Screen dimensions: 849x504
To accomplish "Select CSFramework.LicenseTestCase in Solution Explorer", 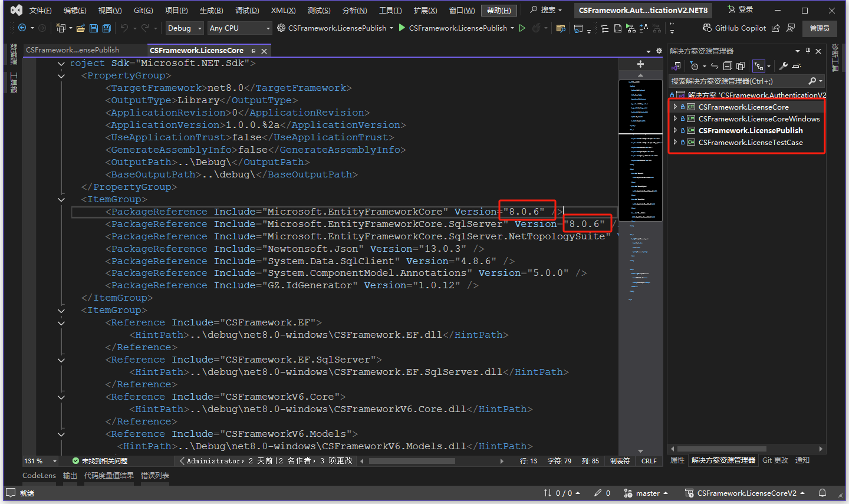I will click(751, 142).
